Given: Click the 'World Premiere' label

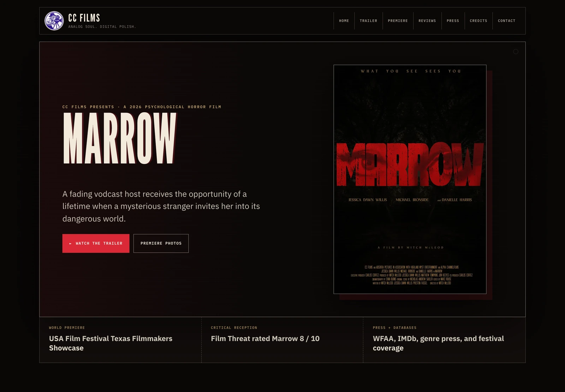Looking at the screenshot, I should pos(67,328).
